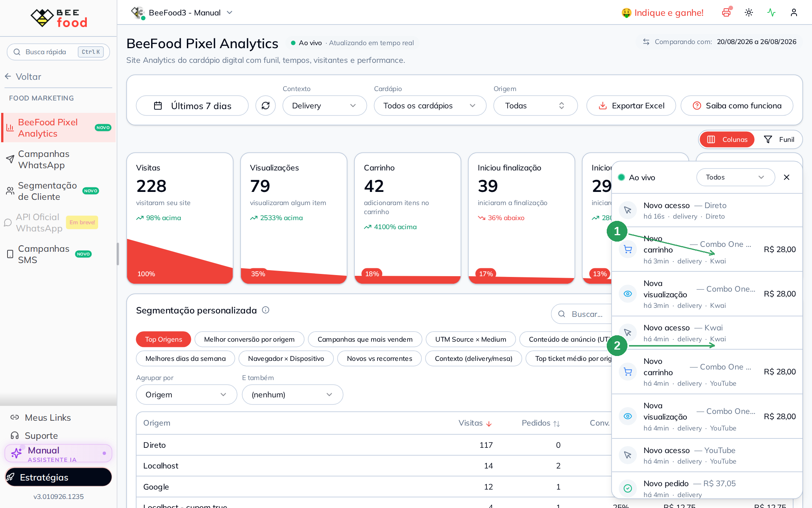Click the Carrinho 42 card

pyautogui.click(x=408, y=218)
